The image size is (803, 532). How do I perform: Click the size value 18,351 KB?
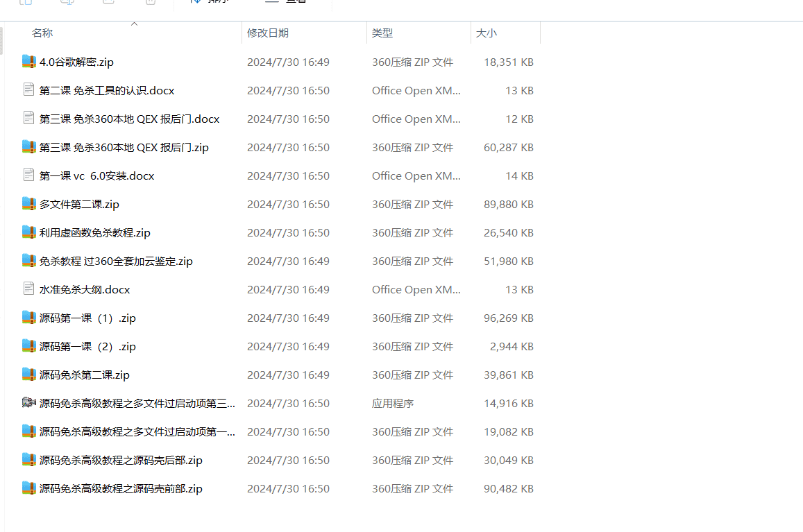click(509, 62)
